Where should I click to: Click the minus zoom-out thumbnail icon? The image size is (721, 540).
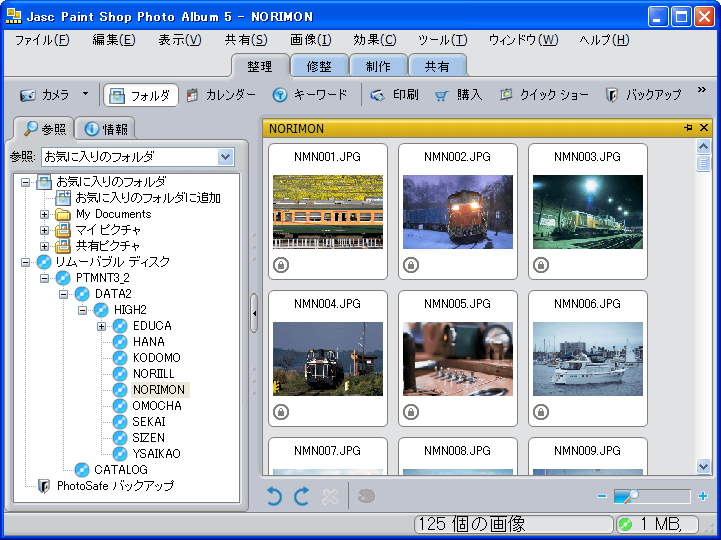coord(601,496)
